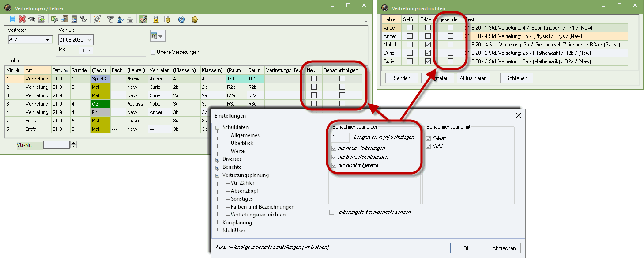Enable 'Vertretungstext in Nachricht senden' checkbox
Image resolution: width=644 pixels, height=258 pixels.
click(332, 212)
